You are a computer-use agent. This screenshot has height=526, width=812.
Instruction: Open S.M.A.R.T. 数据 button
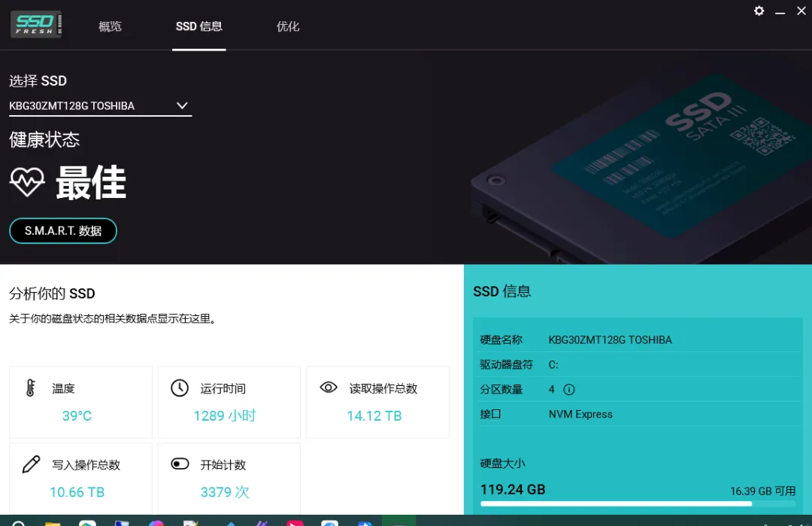coord(63,230)
